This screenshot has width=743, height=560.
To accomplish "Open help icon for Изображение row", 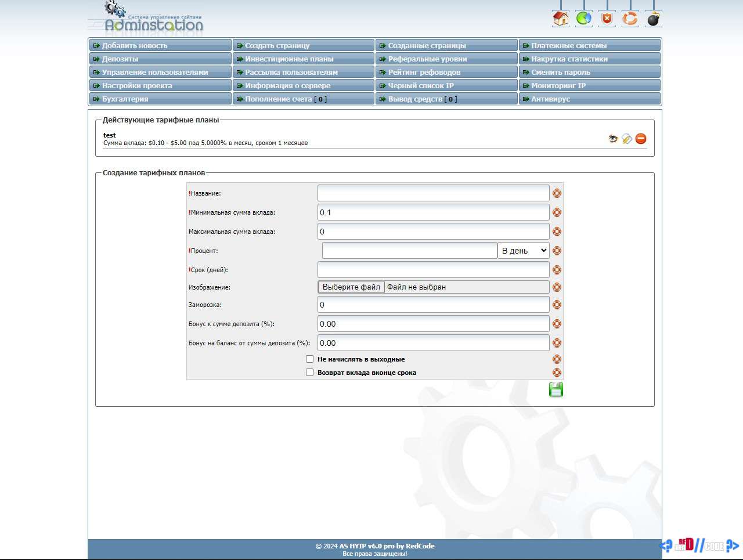I will [x=557, y=287].
